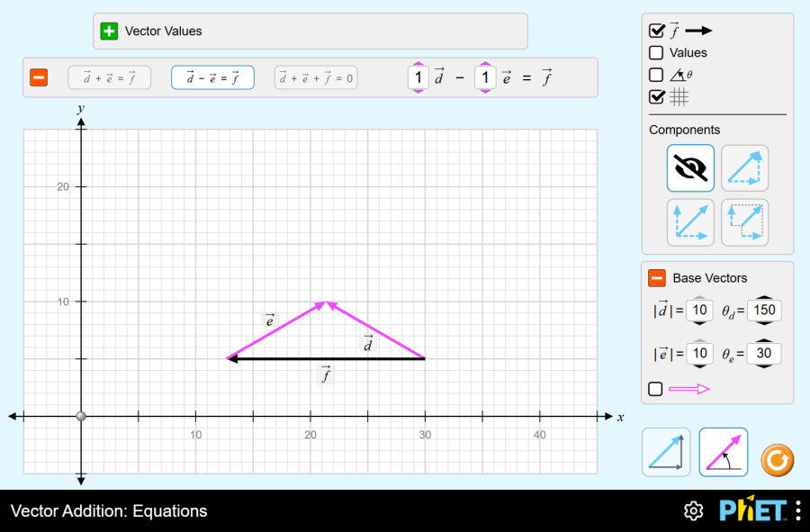Toggle the show base vectors checkbox

point(656,389)
